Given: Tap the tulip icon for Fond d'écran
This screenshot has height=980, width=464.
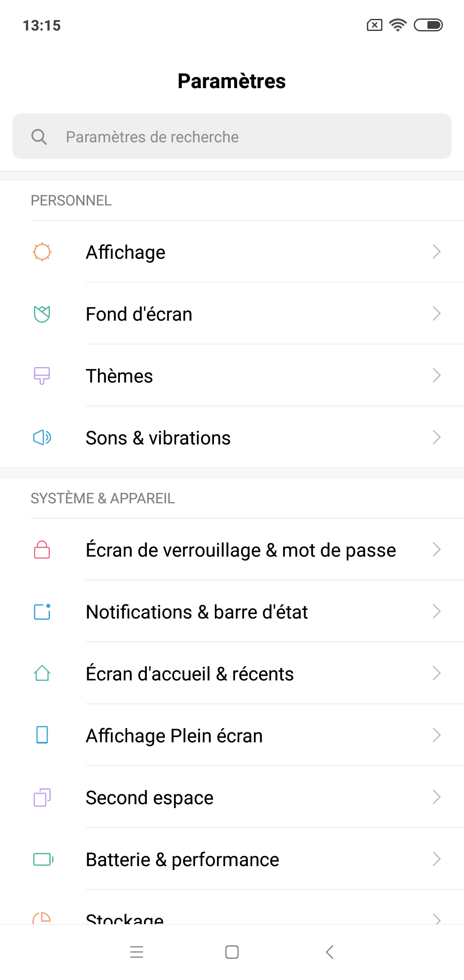Looking at the screenshot, I should [42, 314].
